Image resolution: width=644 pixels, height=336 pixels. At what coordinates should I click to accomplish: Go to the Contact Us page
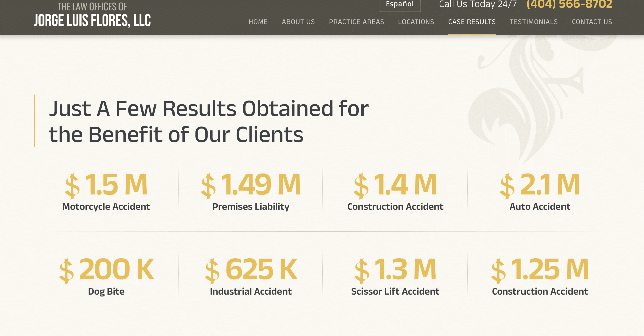(x=592, y=22)
